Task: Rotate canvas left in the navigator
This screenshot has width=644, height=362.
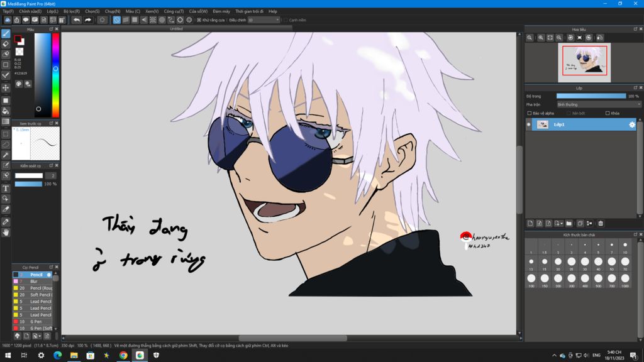Action: point(570,38)
